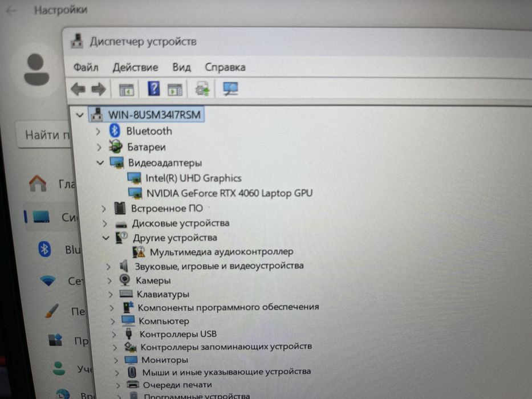Viewport: 532px width, 399px height.
Task: Open the Bluetooth icon in Настройки sidebar
Action: (x=44, y=250)
